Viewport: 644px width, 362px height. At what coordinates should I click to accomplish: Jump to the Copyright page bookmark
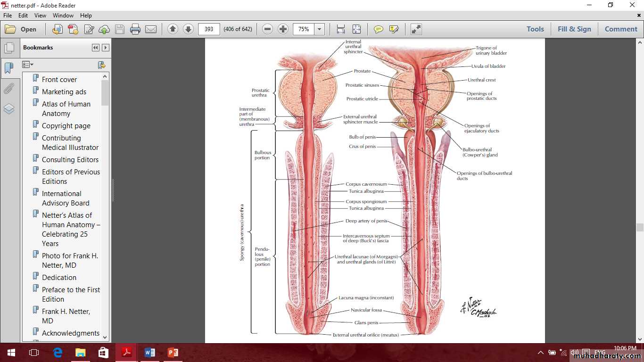pos(66,126)
